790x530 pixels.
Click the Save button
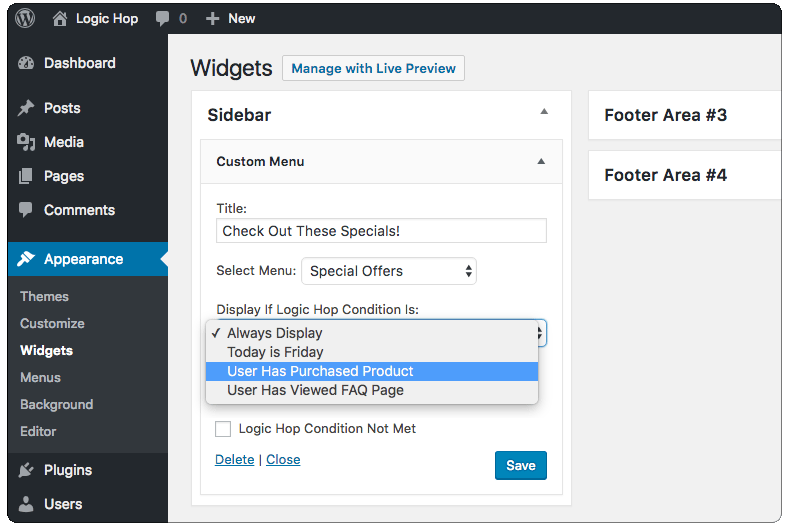520,466
